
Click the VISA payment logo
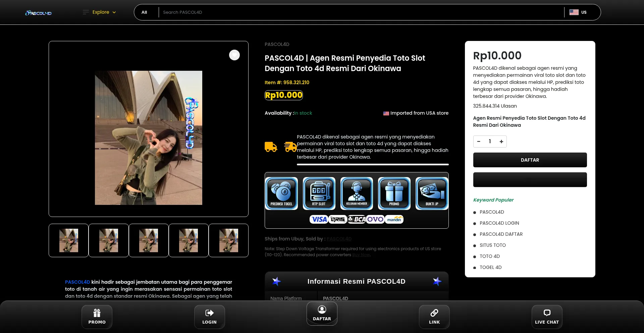[x=319, y=219]
